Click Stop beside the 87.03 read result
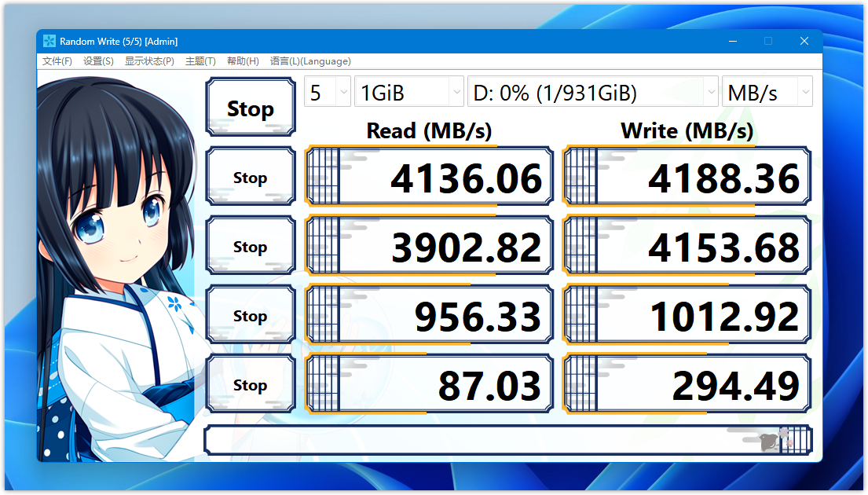868x495 pixels. pyautogui.click(x=250, y=386)
